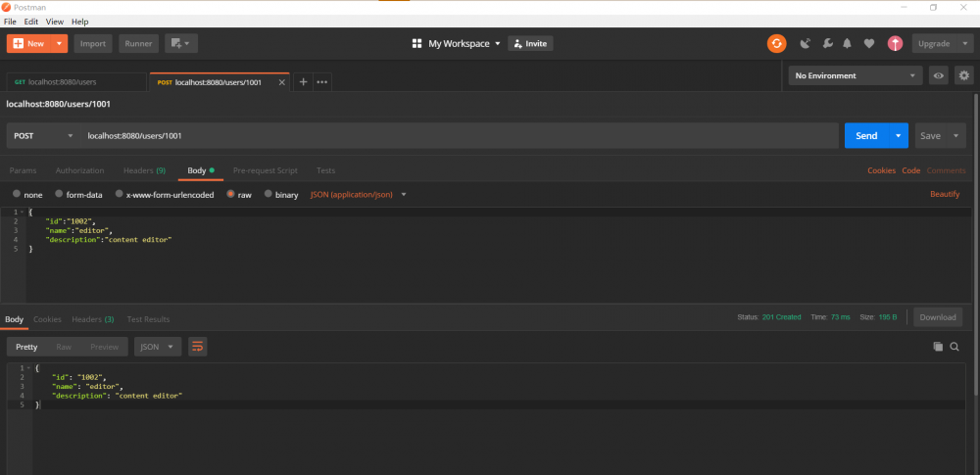Click the Download response button
980x475 pixels.
click(x=938, y=317)
